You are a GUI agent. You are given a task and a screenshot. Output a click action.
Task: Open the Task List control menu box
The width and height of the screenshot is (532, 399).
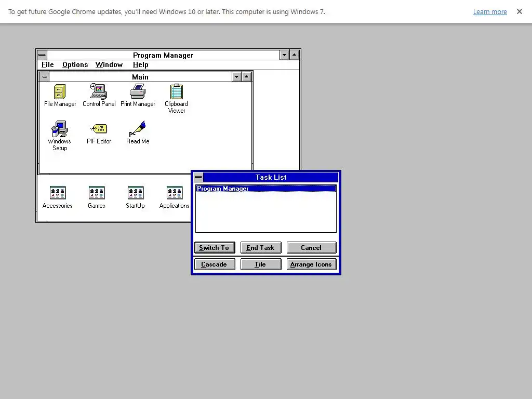point(198,177)
